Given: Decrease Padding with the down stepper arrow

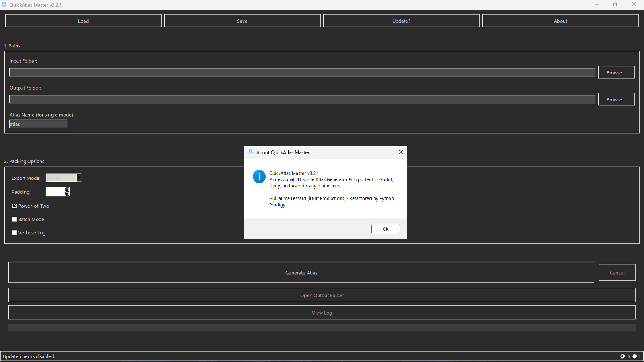Looking at the screenshot, I should click(67, 194).
